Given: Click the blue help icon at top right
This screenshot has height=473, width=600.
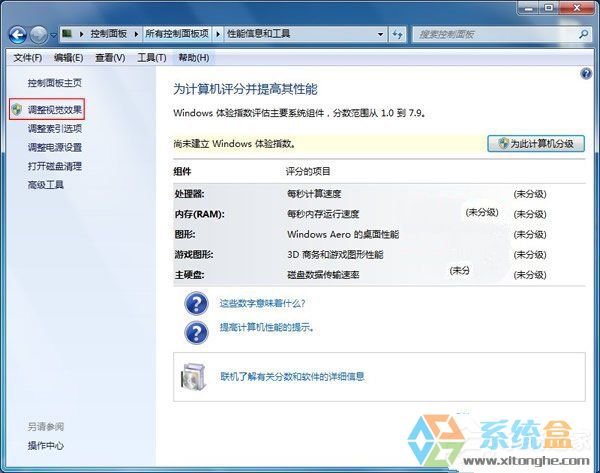Looking at the screenshot, I should 586,73.
